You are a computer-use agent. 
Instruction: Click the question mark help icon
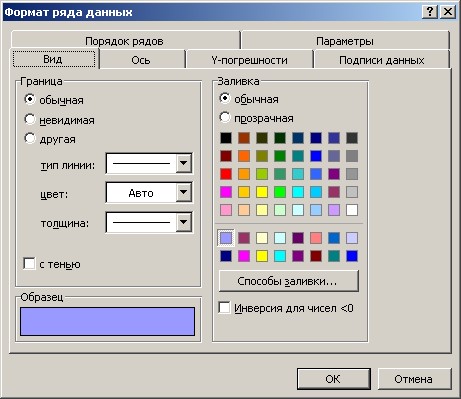coord(430,12)
